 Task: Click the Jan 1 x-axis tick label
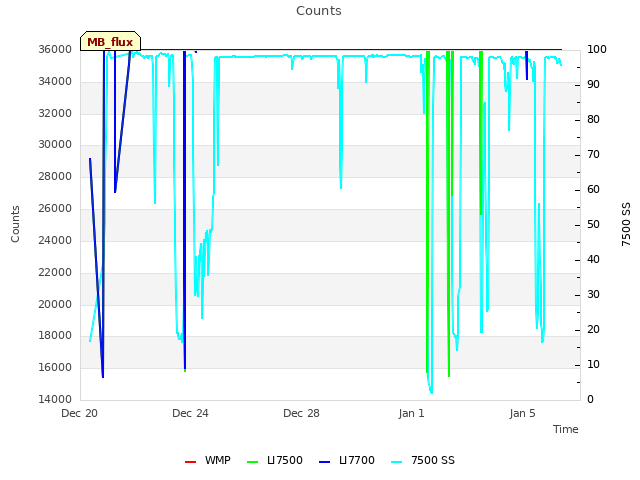pyautogui.click(x=411, y=413)
